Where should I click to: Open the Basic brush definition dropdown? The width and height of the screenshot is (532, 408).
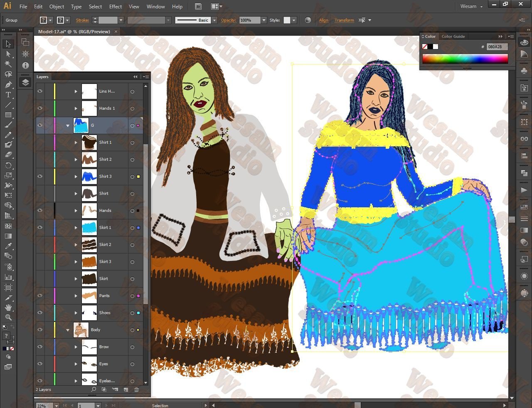[x=214, y=20]
